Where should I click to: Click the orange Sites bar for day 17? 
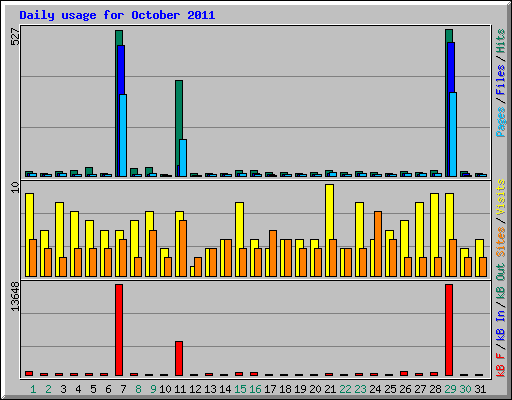[x=273, y=253]
